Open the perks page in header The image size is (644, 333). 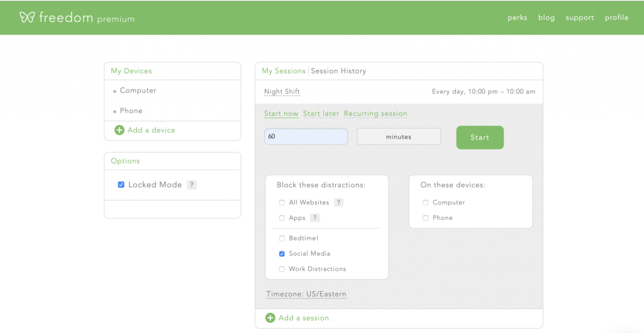point(518,18)
